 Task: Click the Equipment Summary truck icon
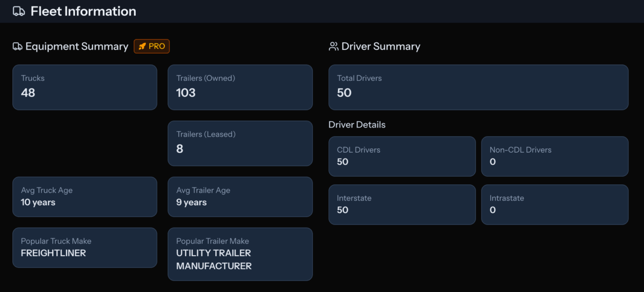[x=18, y=47]
